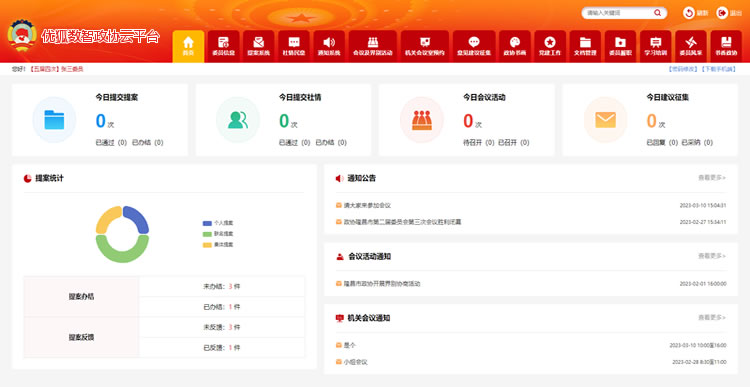Click 待召开 (0) in 今日会议活动
This screenshot has height=387, width=750.
[479, 143]
